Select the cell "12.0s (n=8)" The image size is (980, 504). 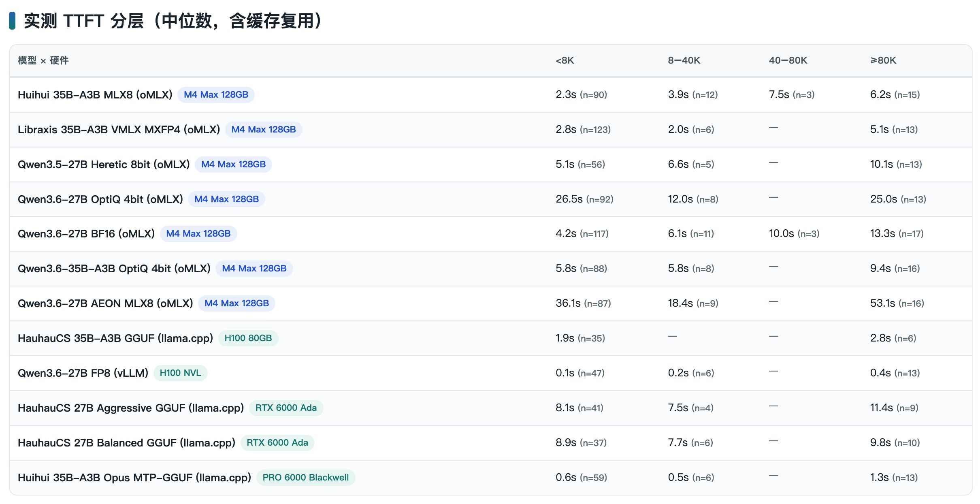click(x=693, y=199)
